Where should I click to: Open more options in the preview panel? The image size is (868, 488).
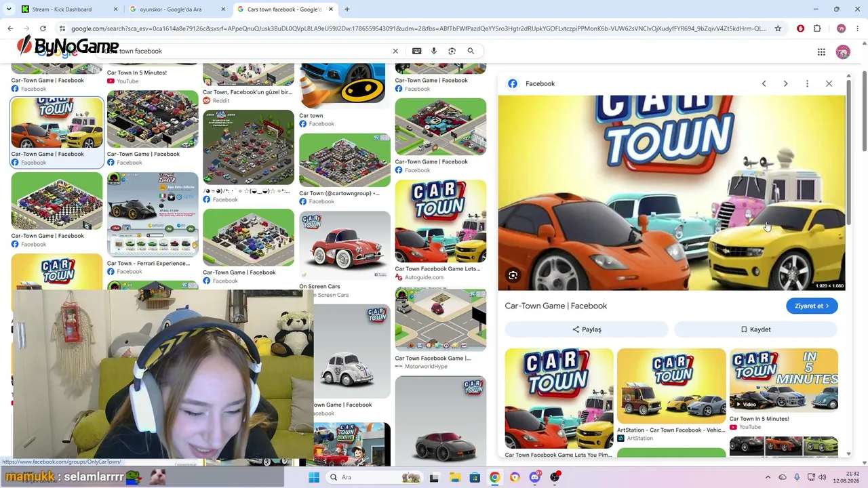tap(807, 83)
